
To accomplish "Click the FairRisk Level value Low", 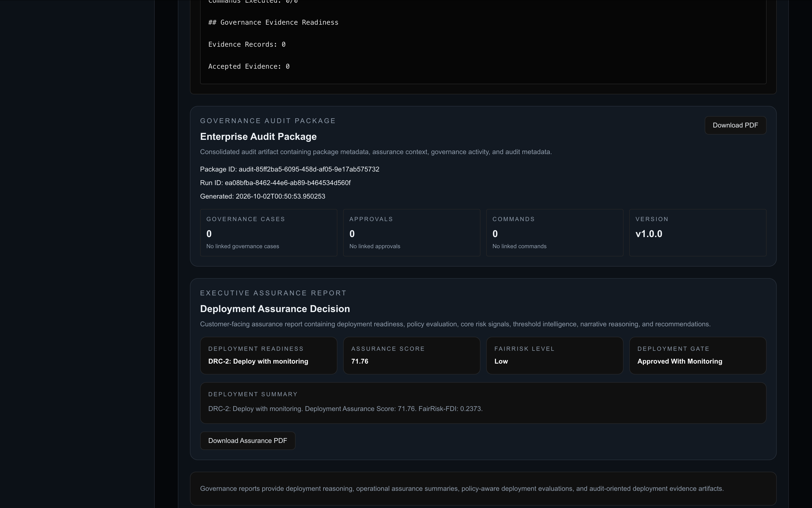I will click(501, 361).
